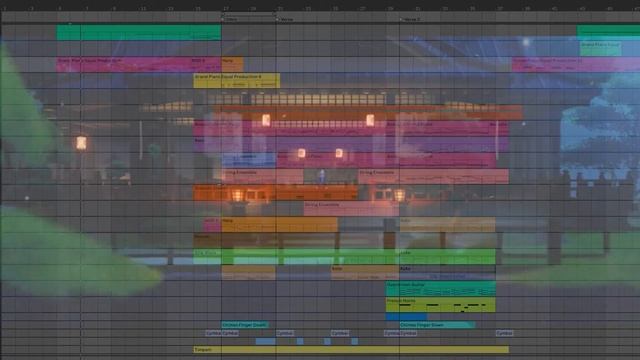The height and width of the screenshot is (360, 640).
Task: Select the first Chimes Finger Down clip
Action: pos(245,325)
